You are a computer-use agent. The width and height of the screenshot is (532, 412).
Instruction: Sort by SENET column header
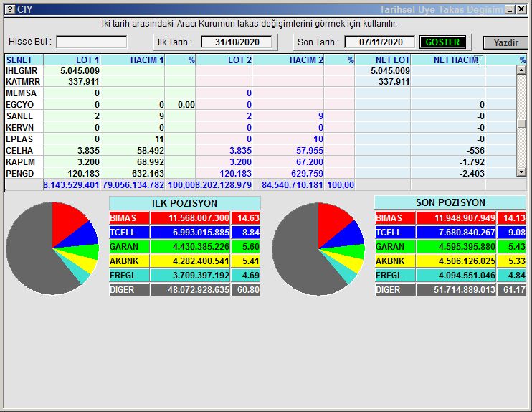pos(24,60)
